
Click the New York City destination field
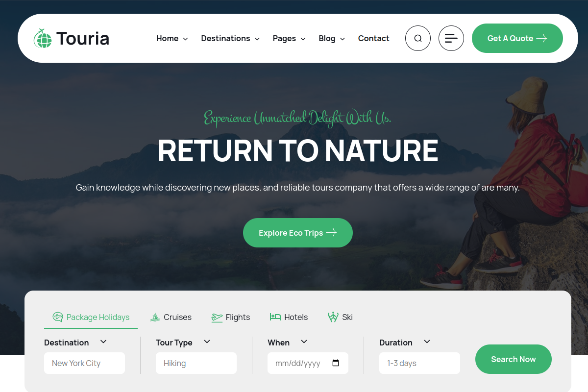pyautogui.click(x=84, y=363)
